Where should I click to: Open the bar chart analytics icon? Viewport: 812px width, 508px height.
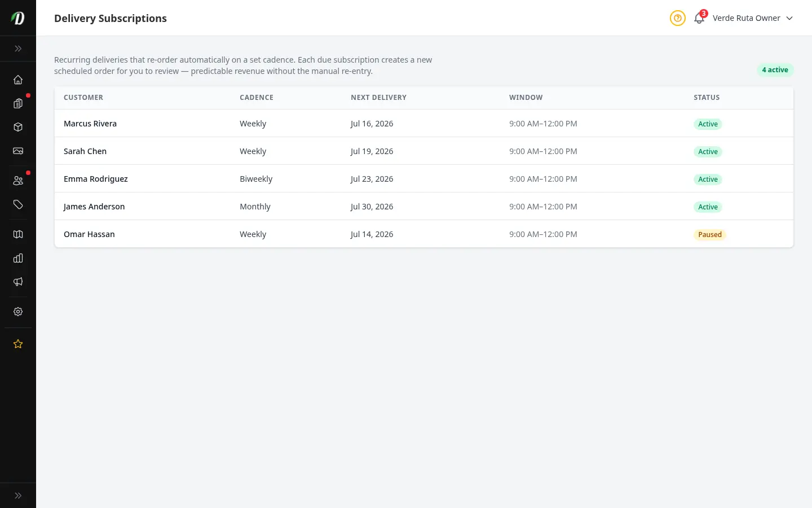(18, 258)
